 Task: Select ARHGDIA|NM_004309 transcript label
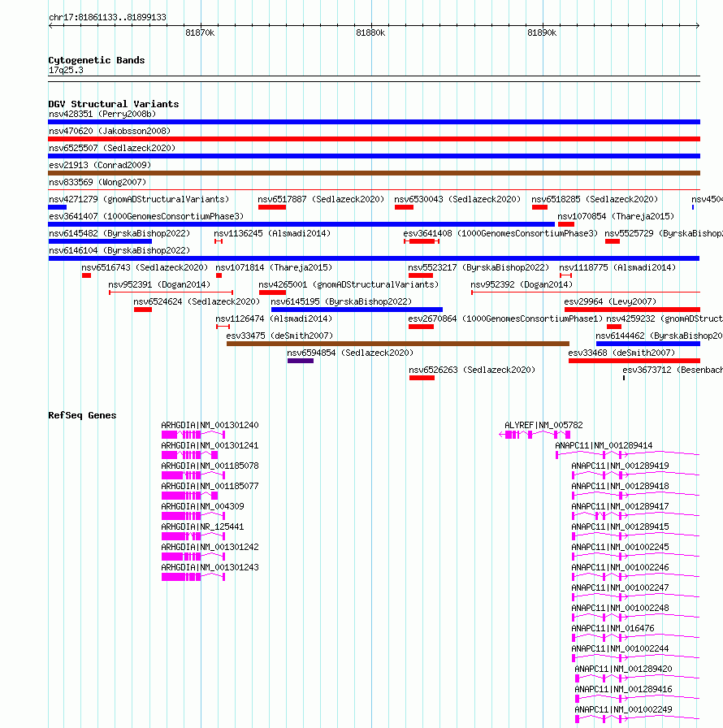[203, 506]
